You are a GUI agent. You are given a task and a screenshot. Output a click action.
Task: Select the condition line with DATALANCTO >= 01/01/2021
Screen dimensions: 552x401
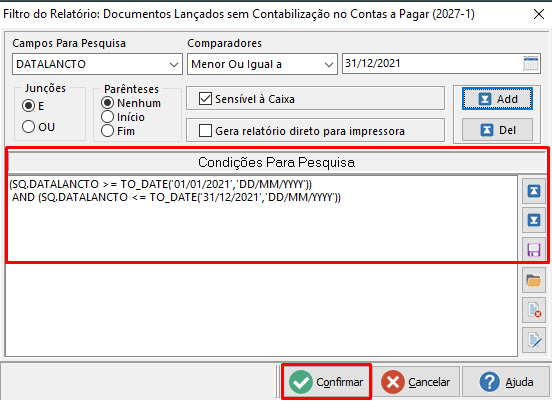[161, 184]
